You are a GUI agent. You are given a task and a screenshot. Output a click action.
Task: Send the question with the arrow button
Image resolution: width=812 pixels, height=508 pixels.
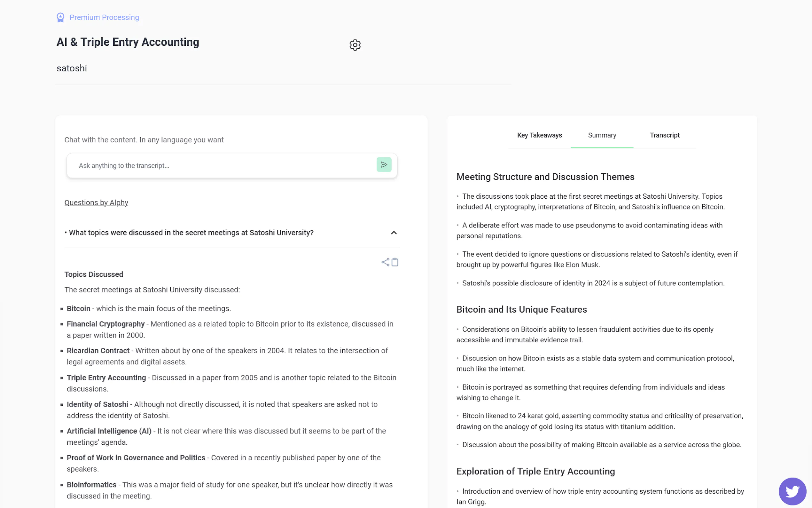click(384, 165)
